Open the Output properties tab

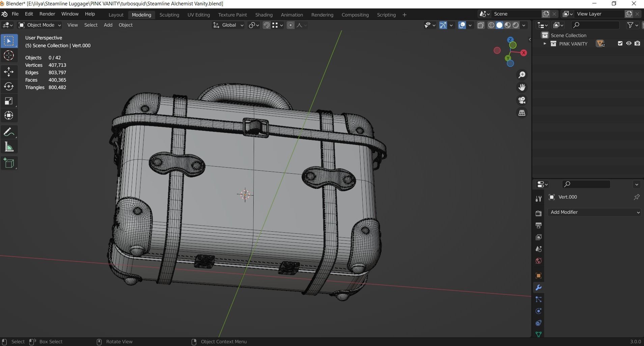tap(538, 225)
